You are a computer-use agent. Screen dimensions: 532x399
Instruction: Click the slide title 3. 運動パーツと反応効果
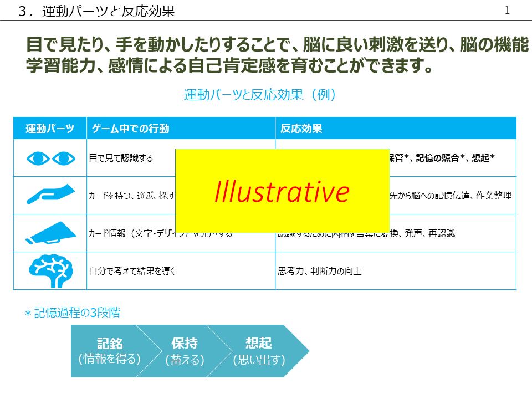(x=96, y=11)
